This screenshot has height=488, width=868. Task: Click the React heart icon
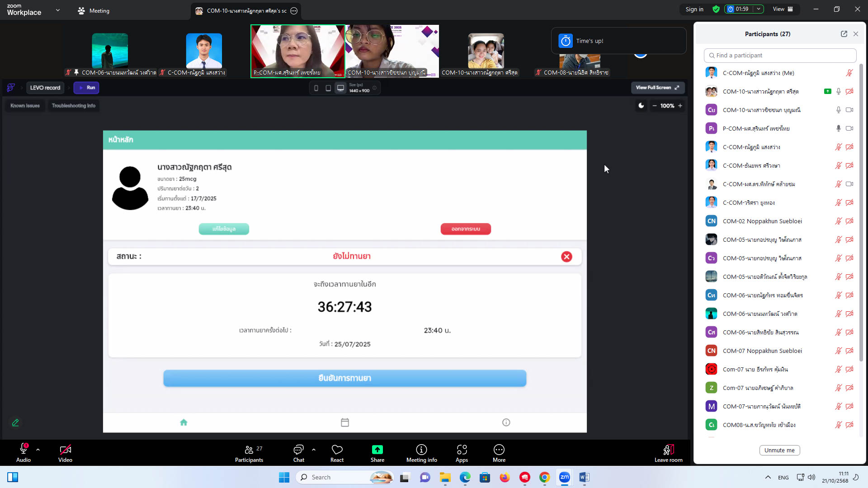coord(337,450)
